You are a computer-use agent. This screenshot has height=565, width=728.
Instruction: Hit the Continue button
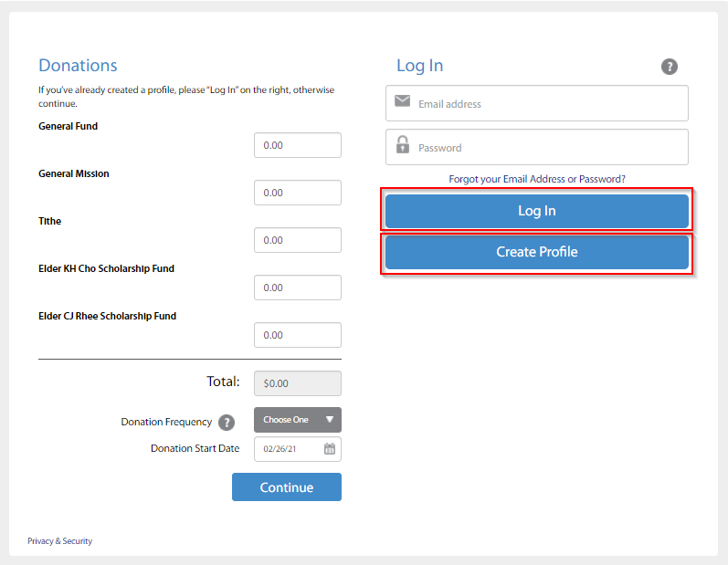click(x=286, y=487)
